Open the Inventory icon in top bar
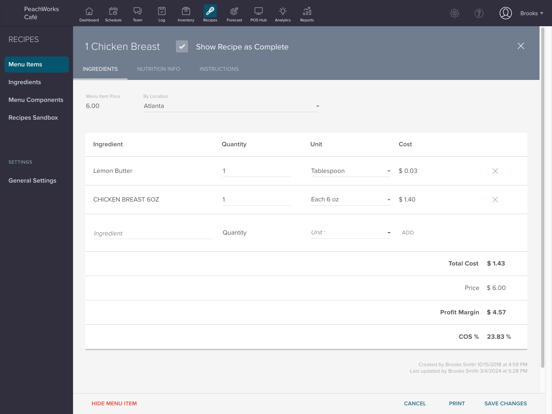 (186, 12)
